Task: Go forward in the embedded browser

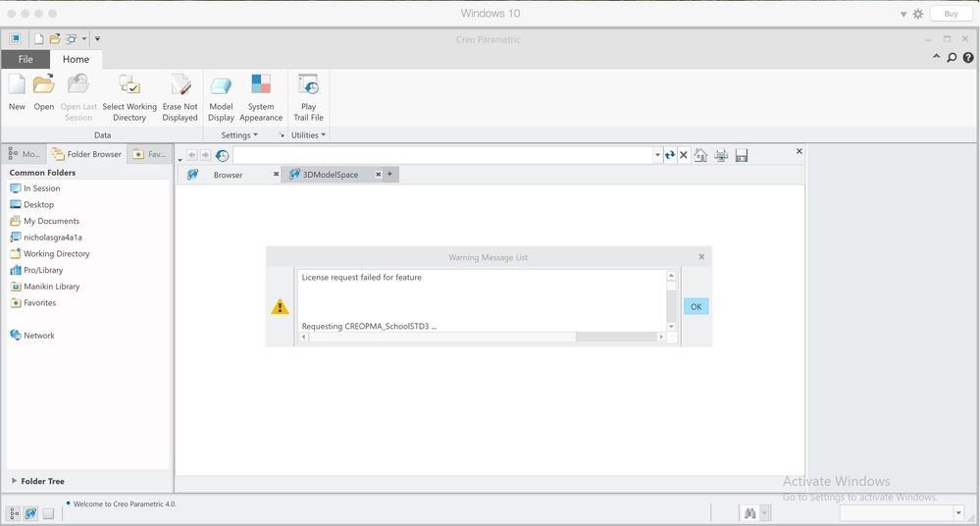Action: [x=205, y=154]
